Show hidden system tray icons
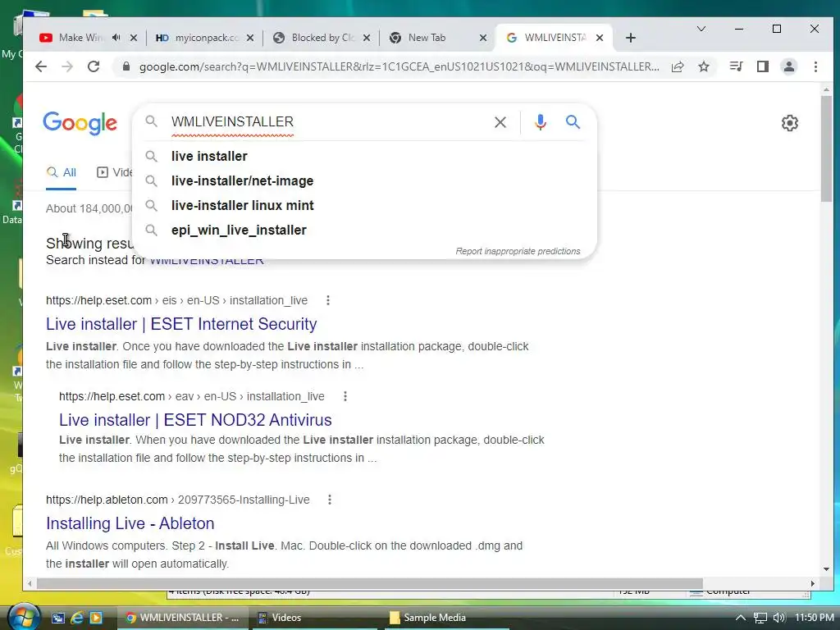The image size is (840, 630). [741, 618]
